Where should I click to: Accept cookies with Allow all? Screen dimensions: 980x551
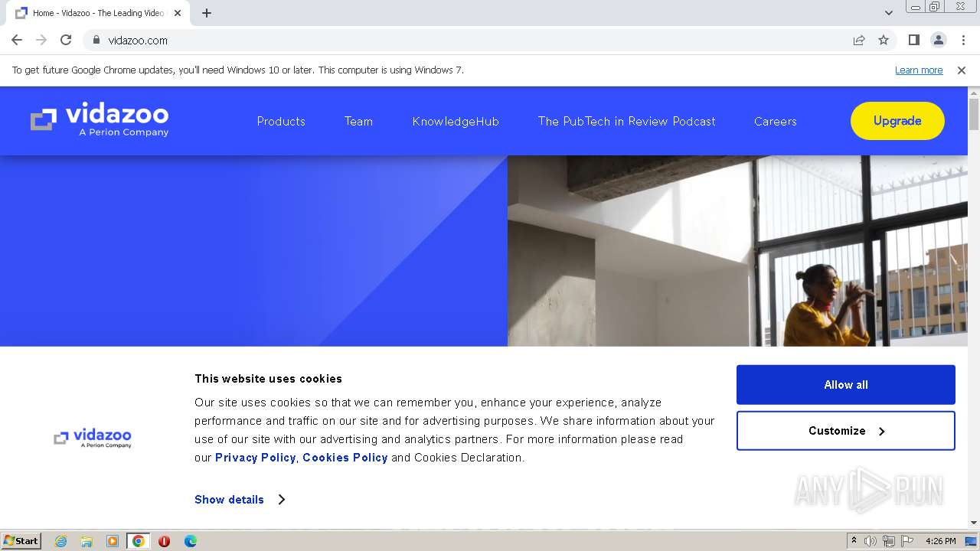[846, 385]
